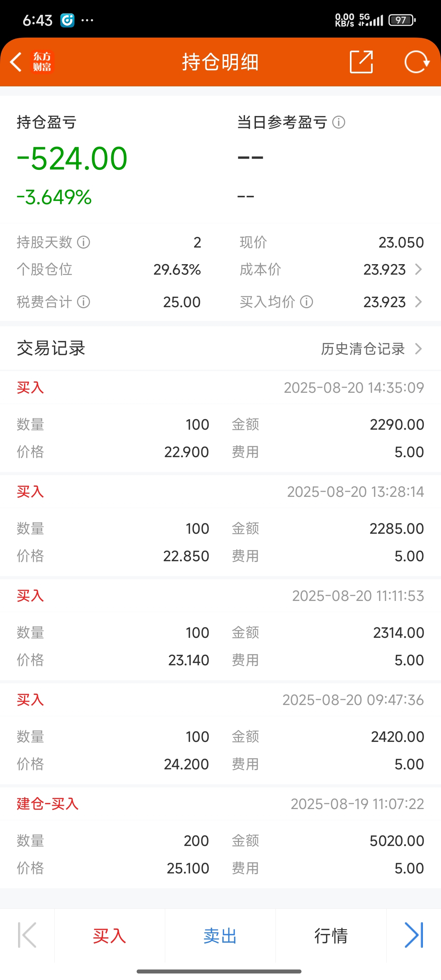This screenshot has width=441, height=980.
Task: Expand 买入均价 details chevron
Action: point(419,302)
